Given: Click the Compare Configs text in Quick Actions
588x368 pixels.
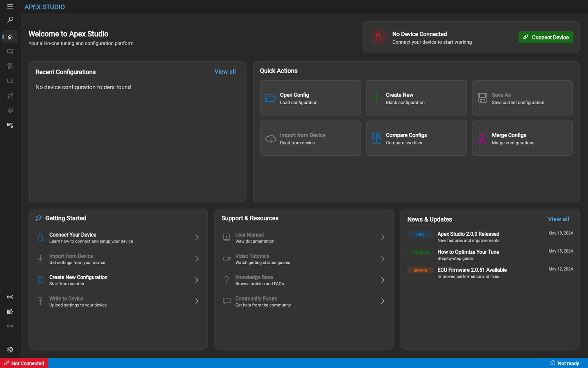Looking at the screenshot, I should 406,135.
